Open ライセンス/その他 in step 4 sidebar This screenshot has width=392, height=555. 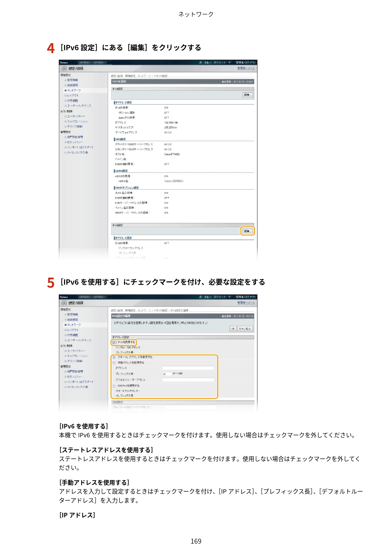pos(78,152)
